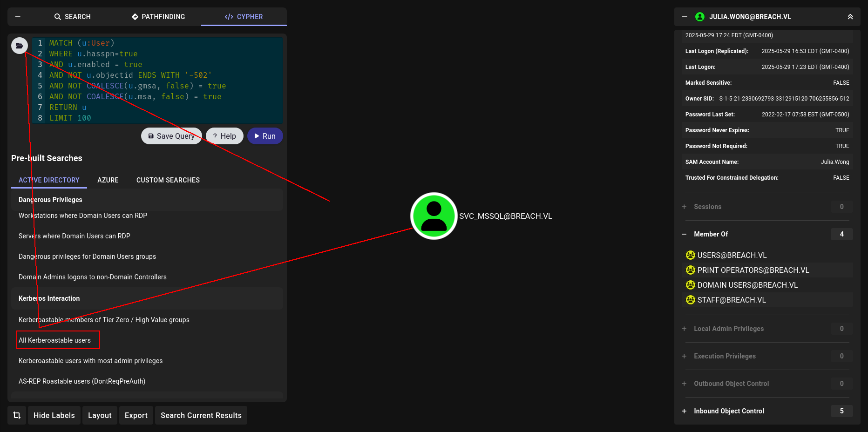The height and width of the screenshot is (432, 868).
Task: Open the Layout options button
Action: [x=100, y=415]
